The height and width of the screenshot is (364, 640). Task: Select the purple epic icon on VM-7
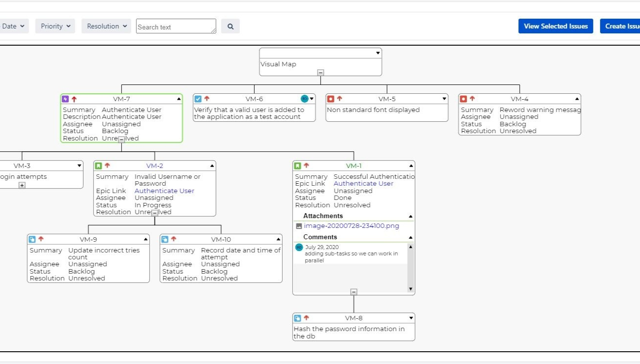(x=66, y=99)
